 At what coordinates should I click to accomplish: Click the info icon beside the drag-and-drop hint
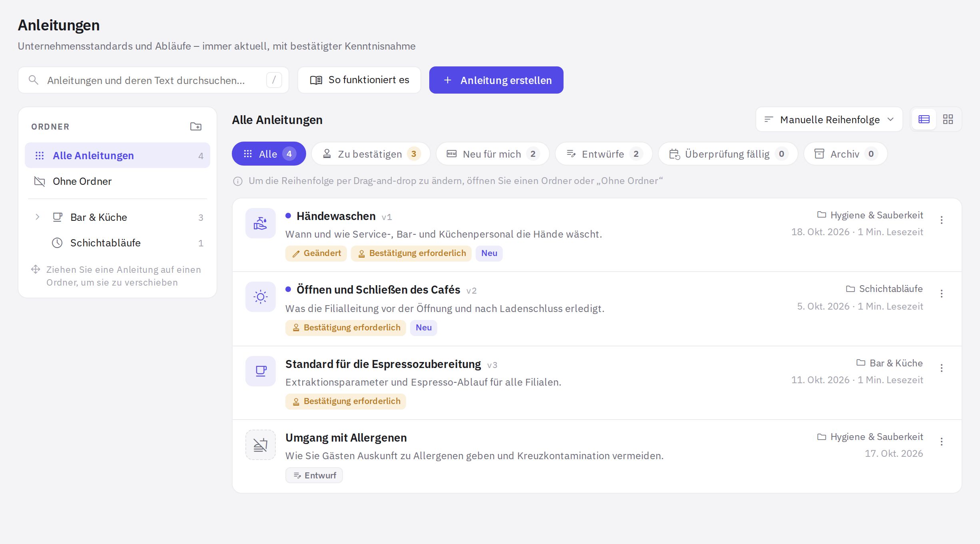(237, 181)
